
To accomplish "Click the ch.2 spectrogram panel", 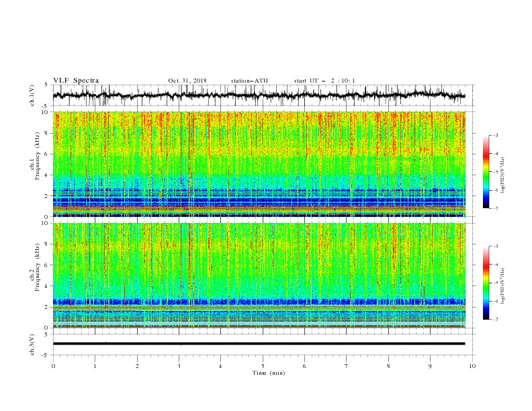I will 259,275.
